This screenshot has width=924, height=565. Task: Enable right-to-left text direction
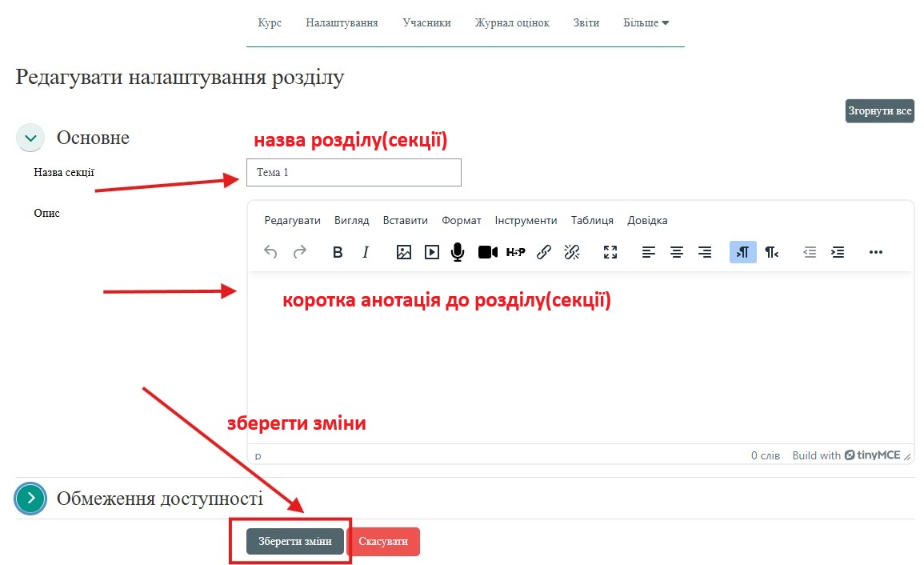point(771,252)
